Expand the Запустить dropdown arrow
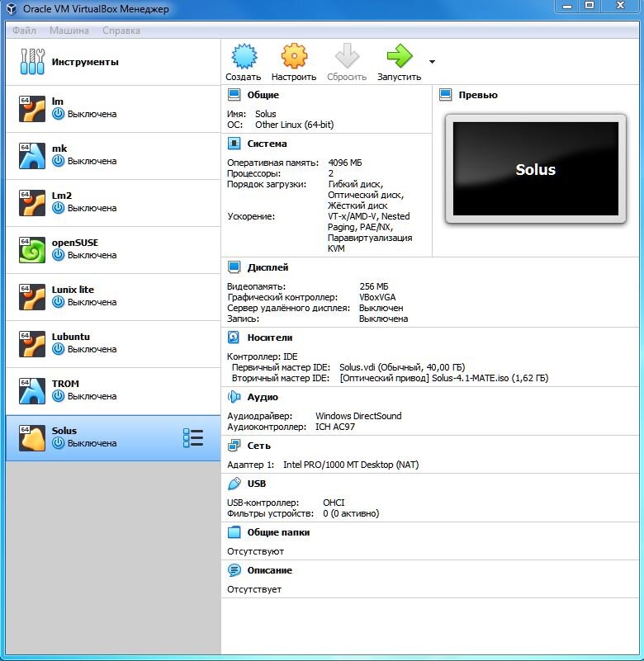Viewport: 644px width, 661px height. click(432, 62)
